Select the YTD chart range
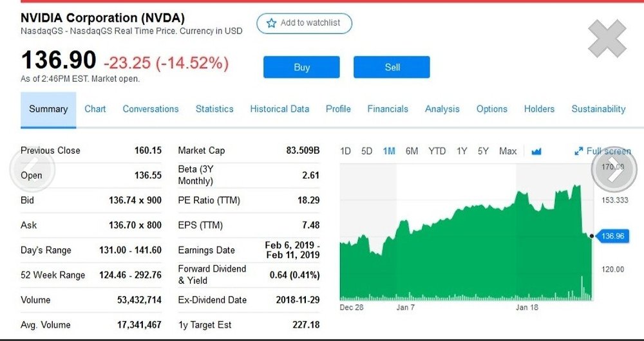This screenshot has width=644, height=341. (437, 151)
